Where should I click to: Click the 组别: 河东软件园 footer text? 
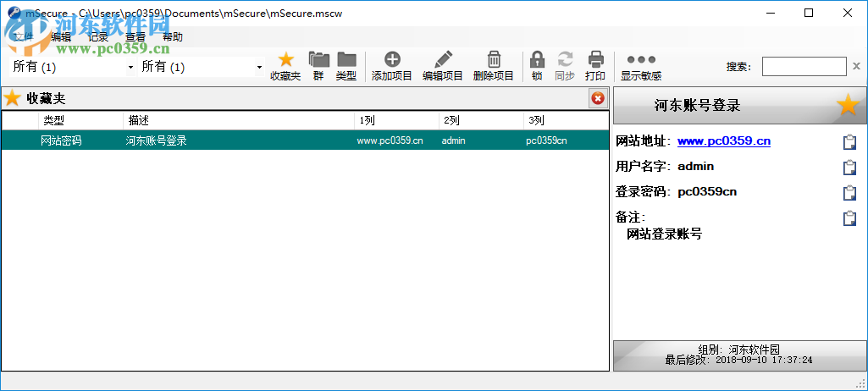pyautogui.click(x=739, y=350)
